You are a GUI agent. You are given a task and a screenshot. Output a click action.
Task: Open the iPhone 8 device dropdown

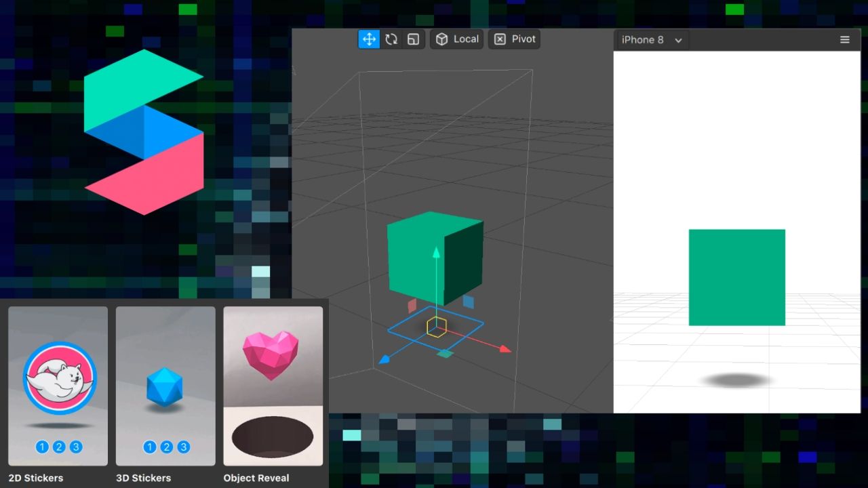point(652,40)
